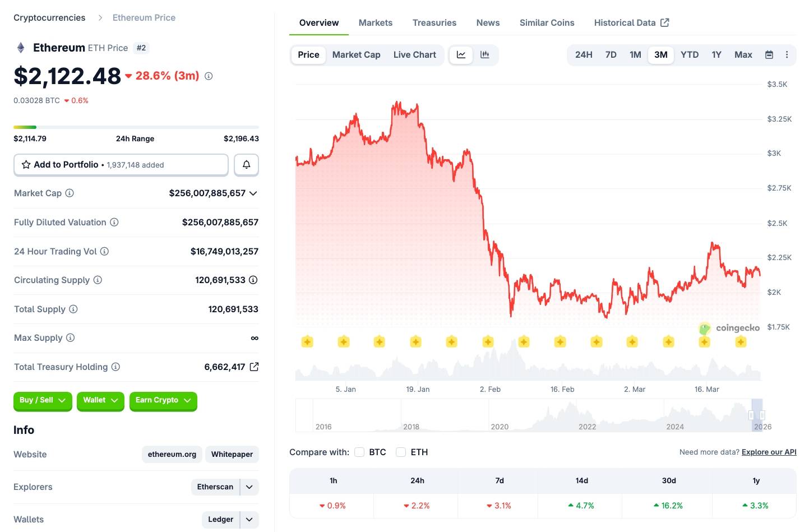Tick the ETH compare checkbox
The width and height of the screenshot is (809, 532).
(401, 452)
